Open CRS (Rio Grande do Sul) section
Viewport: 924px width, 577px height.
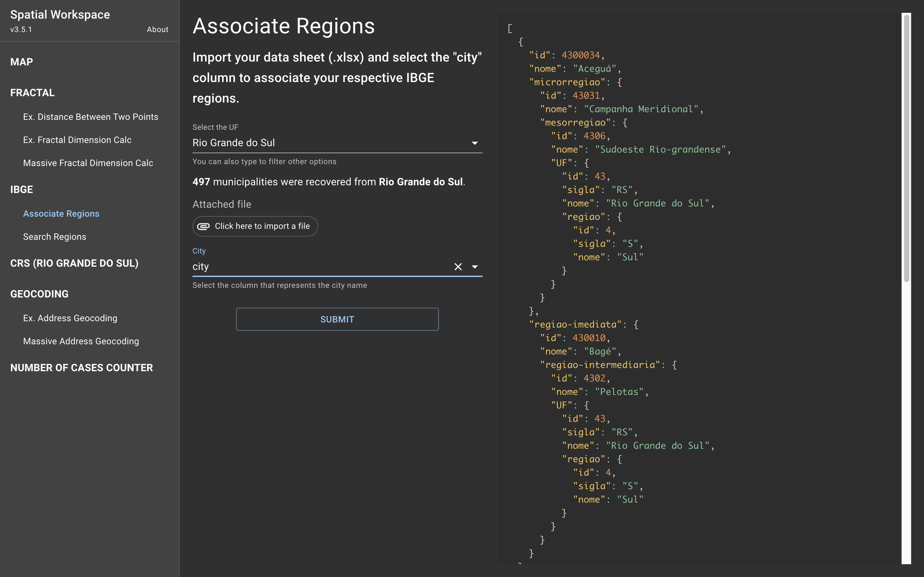[74, 263]
